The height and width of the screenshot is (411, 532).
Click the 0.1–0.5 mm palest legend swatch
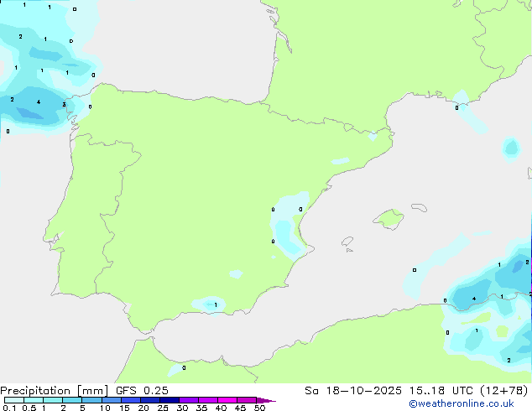pos(14,400)
